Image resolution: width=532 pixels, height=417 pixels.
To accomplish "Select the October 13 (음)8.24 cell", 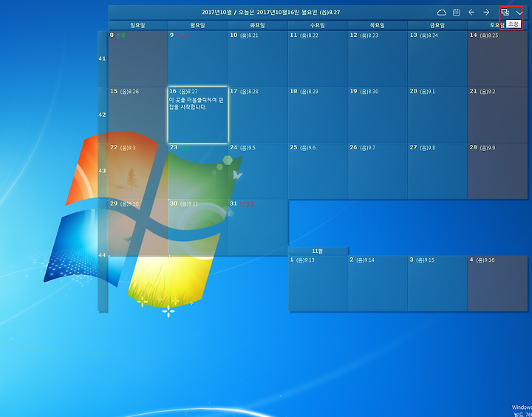I will [x=437, y=58].
